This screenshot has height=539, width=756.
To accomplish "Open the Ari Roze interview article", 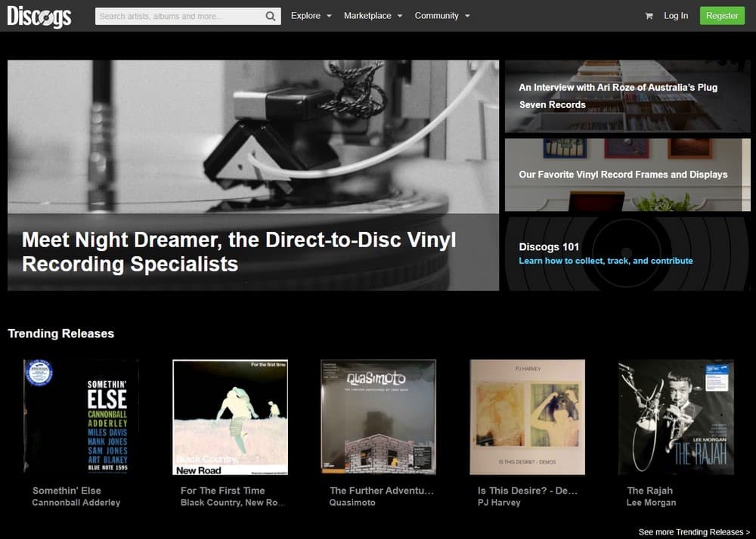I will click(627, 97).
